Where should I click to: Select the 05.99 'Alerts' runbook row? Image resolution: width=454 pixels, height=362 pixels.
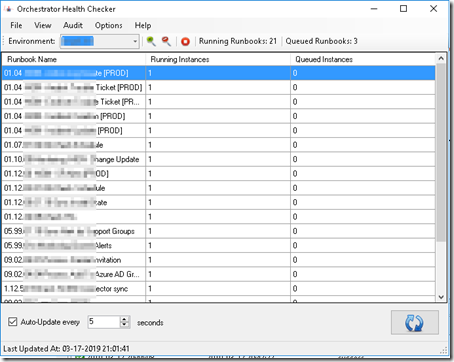(x=219, y=245)
